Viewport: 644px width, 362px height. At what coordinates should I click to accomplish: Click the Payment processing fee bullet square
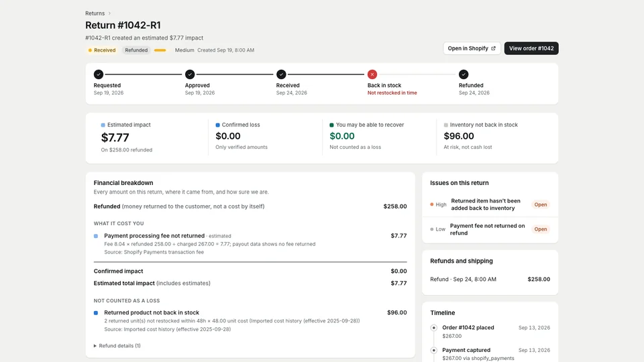pyautogui.click(x=96, y=236)
